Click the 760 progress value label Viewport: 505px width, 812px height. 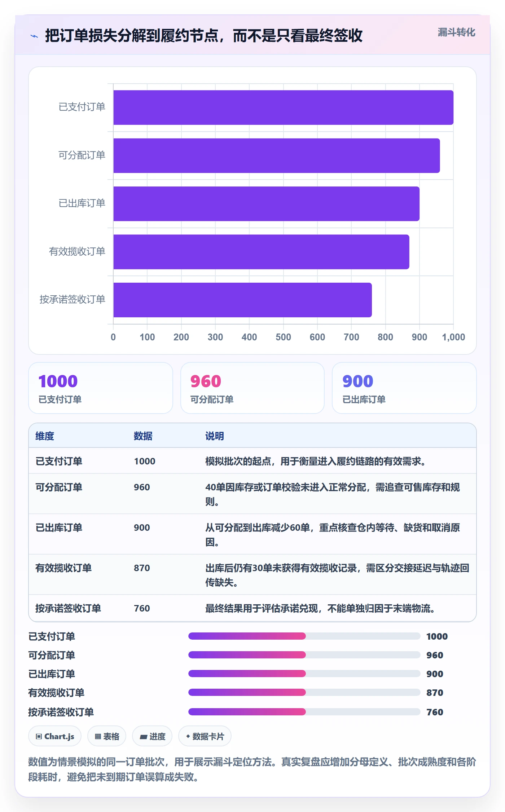pyautogui.click(x=435, y=712)
